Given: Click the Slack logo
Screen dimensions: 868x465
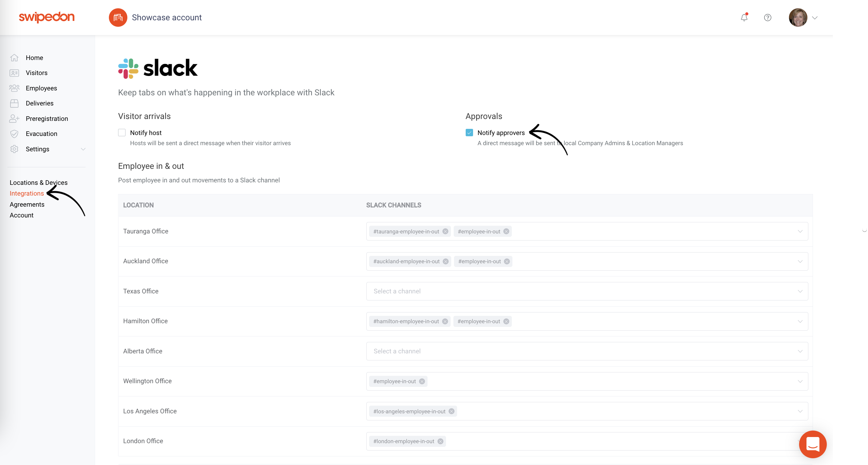Looking at the screenshot, I should pos(158,68).
